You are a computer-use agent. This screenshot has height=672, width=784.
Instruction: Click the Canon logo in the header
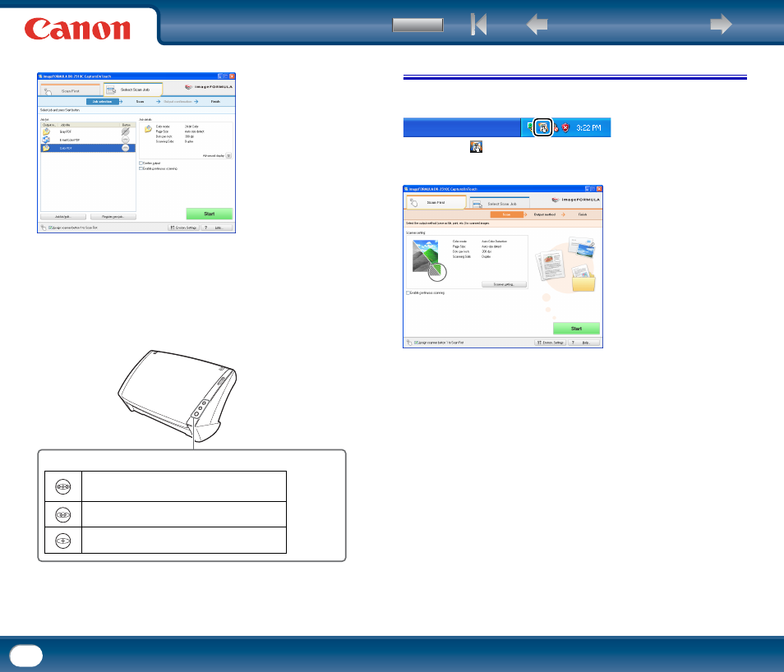(77, 29)
